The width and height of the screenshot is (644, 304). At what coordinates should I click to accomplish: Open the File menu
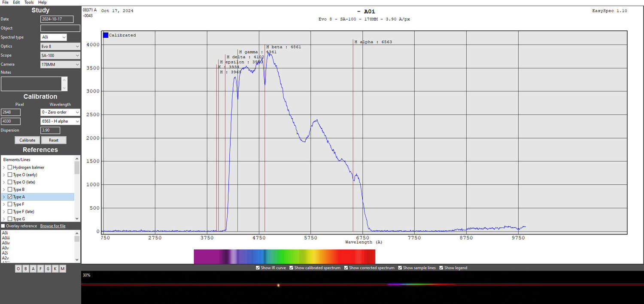(x=5, y=2)
